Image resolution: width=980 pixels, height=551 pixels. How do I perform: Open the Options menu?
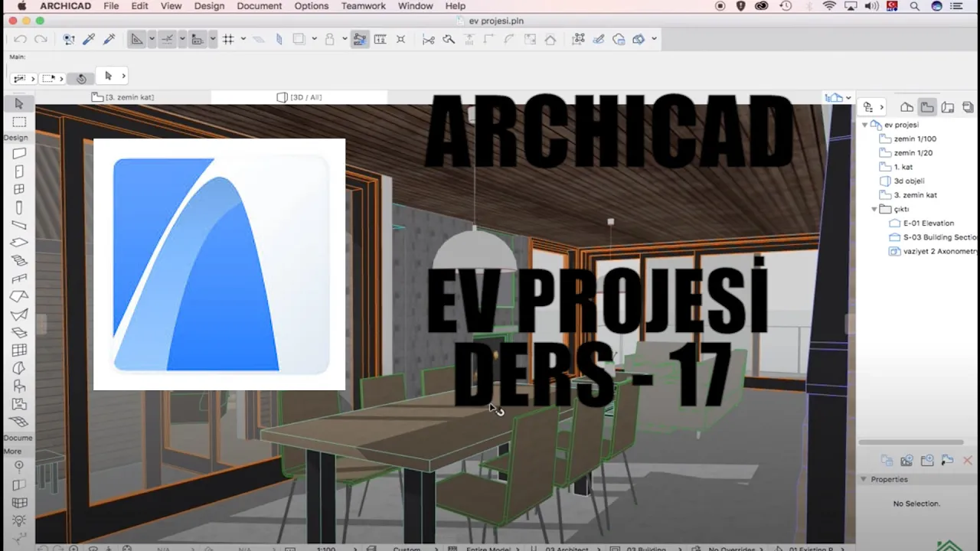pyautogui.click(x=312, y=6)
